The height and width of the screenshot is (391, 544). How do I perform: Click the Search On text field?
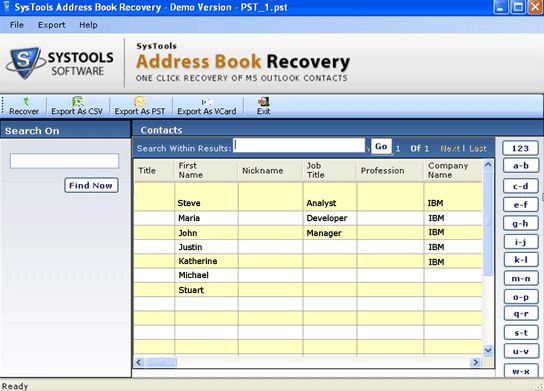click(65, 161)
